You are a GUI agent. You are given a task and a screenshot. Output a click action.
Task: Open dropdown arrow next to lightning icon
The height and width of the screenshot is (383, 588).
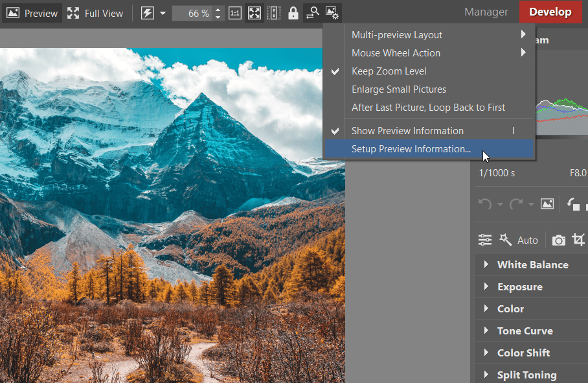pos(163,13)
